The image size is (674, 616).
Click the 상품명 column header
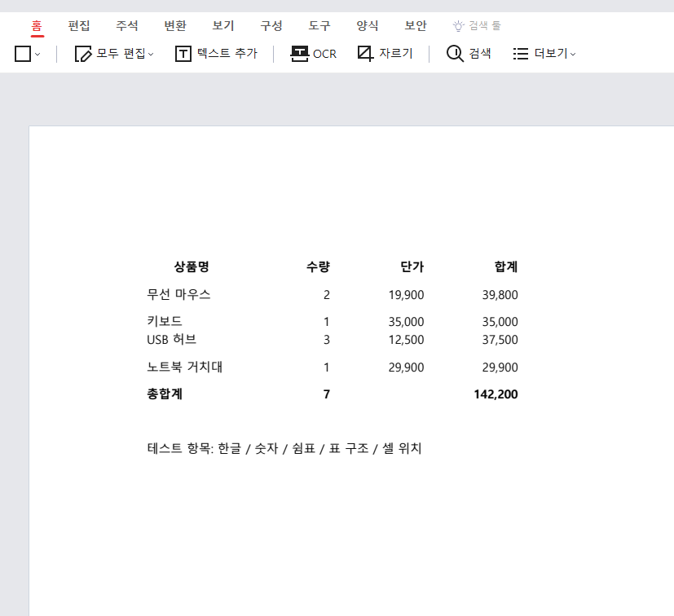[x=192, y=267]
